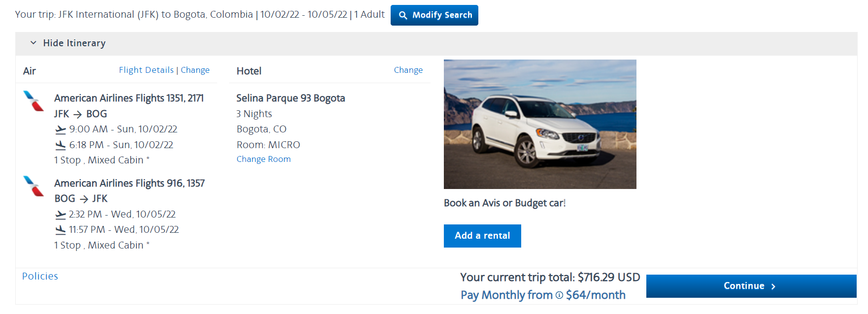Change the hotel selection
The image size is (868, 314).
[408, 70]
